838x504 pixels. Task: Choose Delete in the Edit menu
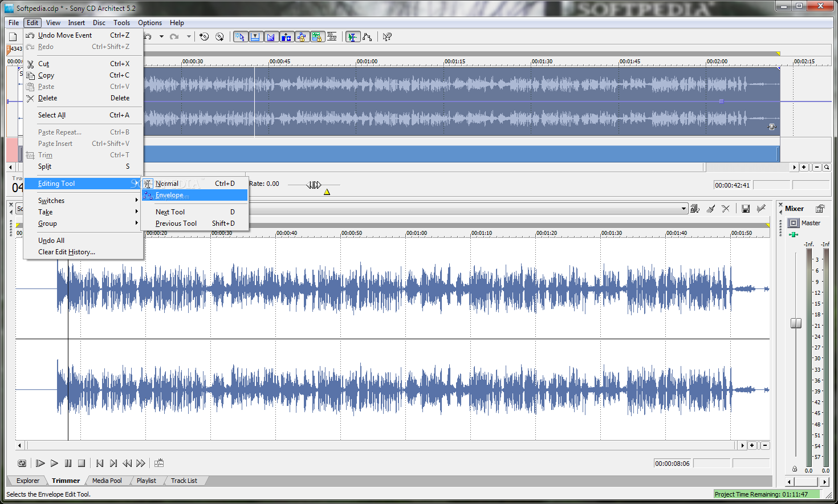tap(83, 98)
